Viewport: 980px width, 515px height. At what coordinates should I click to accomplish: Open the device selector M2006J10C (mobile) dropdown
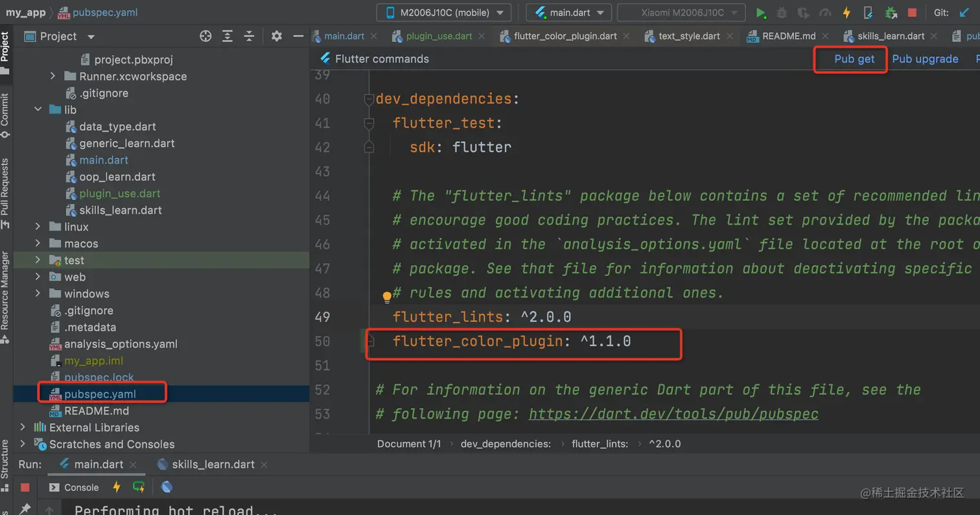[x=443, y=12]
